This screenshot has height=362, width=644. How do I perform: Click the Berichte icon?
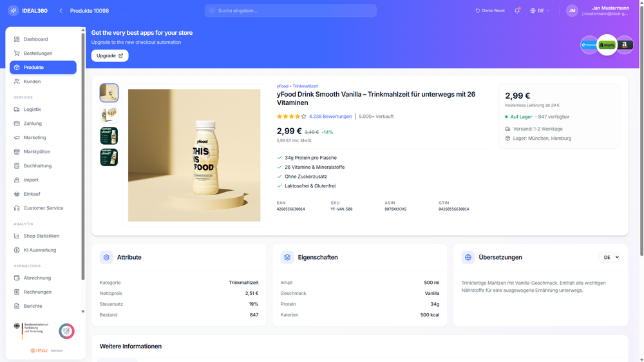[x=17, y=306]
